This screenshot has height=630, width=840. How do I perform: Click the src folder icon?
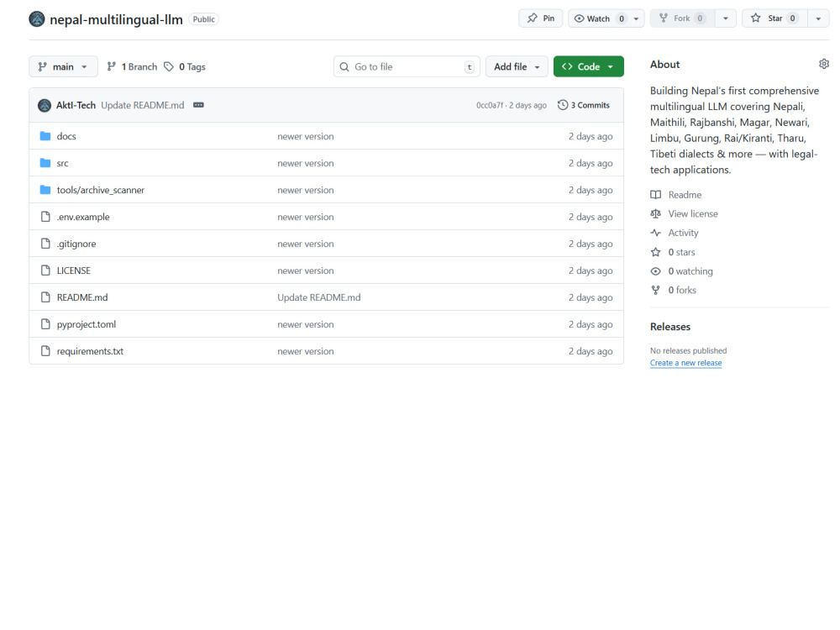pyautogui.click(x=45, y=163)
